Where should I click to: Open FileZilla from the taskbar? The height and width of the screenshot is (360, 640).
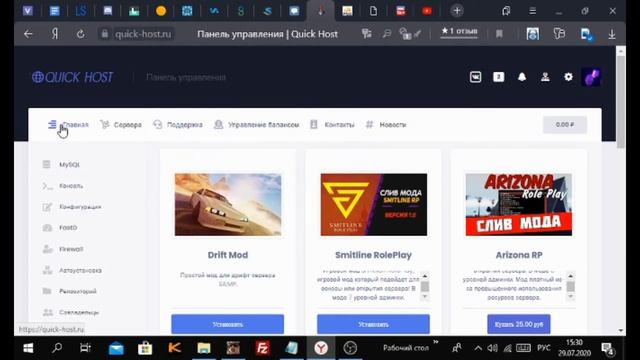tap(262, 348)
